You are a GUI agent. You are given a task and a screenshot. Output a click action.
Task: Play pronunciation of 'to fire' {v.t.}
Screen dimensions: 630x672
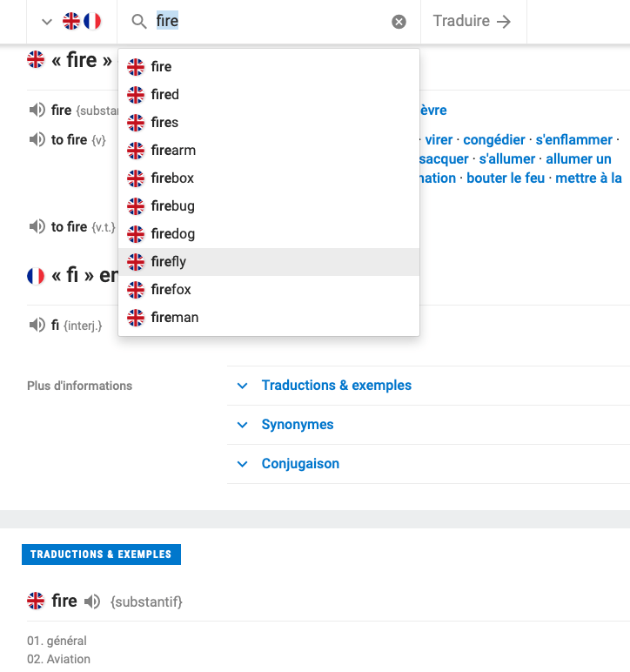(x=37, y=227)
